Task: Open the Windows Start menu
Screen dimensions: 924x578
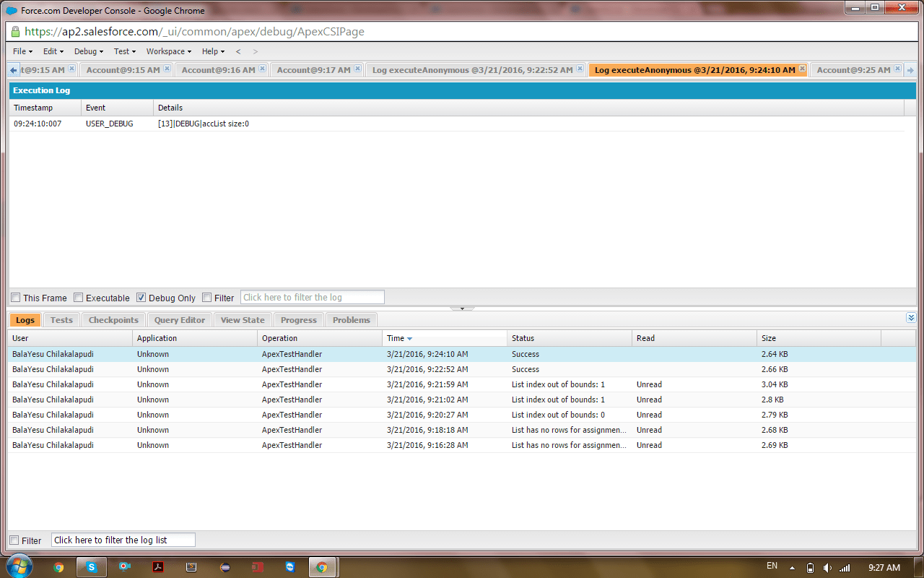Action: [x=19, y=566]
